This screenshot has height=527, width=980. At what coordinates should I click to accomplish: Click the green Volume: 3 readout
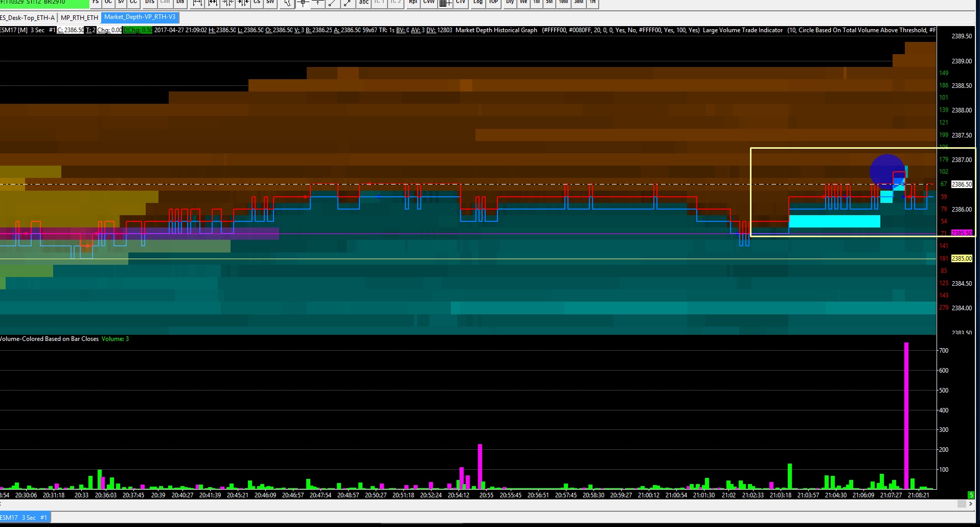(115, 339)
